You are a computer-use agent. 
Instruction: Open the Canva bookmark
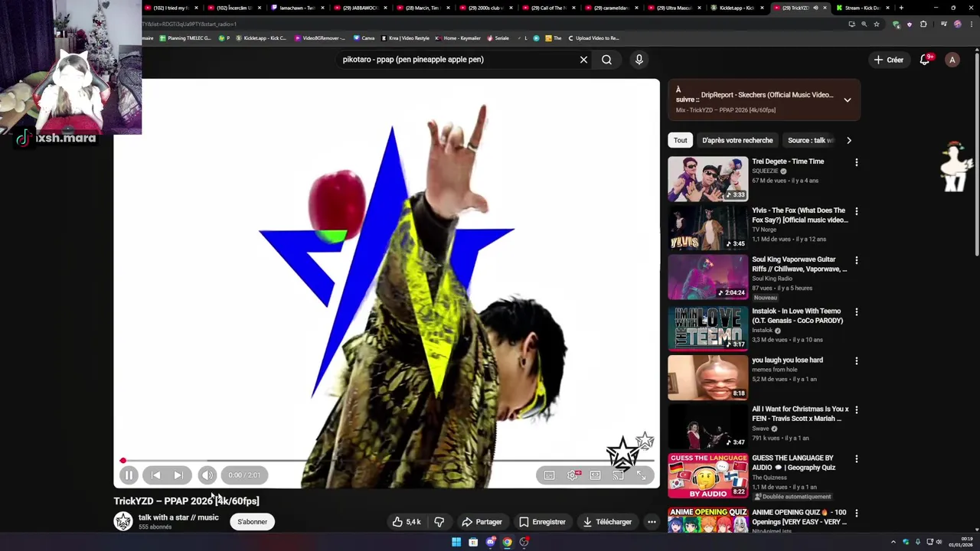point(364,38)
